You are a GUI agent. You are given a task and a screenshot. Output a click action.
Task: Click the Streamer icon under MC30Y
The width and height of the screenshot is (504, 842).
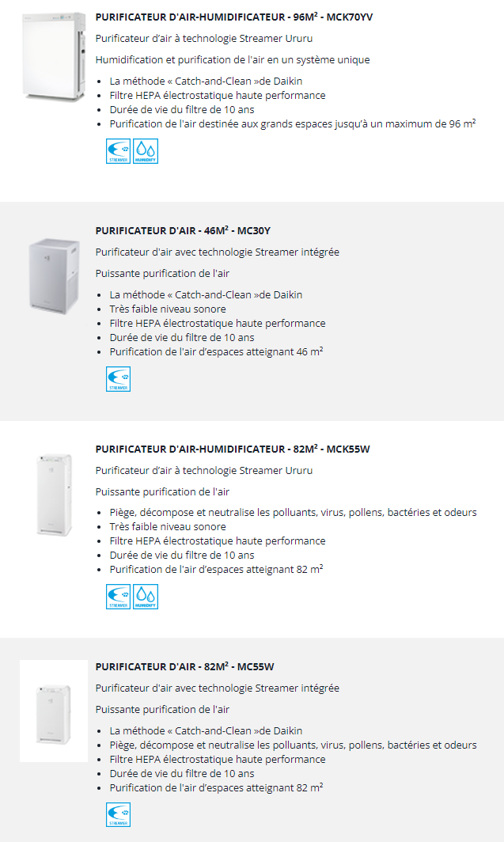pos(118,379)
